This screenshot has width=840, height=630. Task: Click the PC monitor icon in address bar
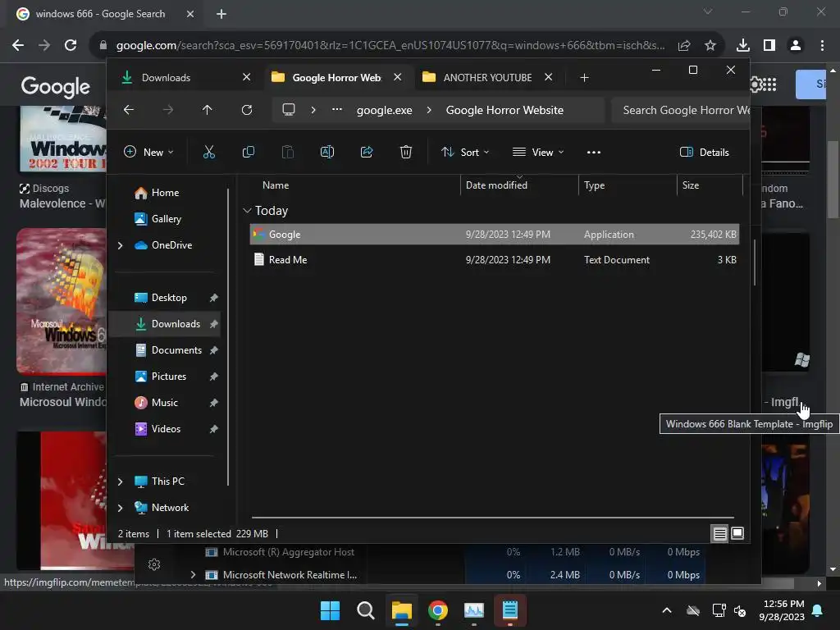pyautogui.click(x=289, y=110)
